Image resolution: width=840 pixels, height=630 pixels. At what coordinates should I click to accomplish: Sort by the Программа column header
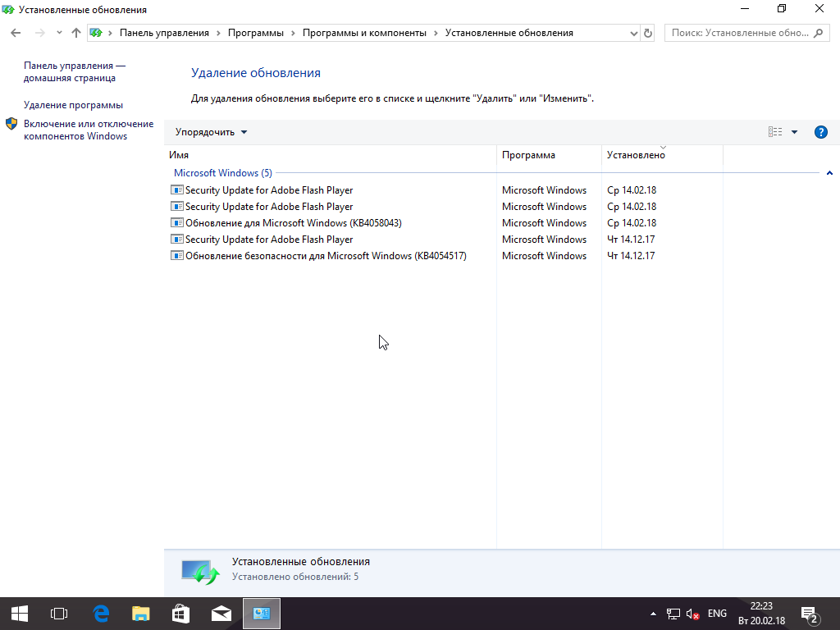pos(549,155)
